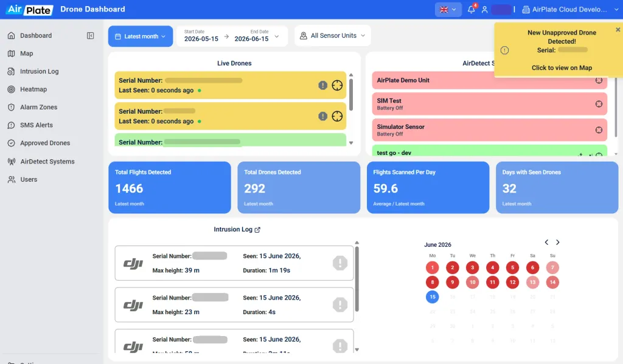Click the Start Date field 2026-05-15

pos(201,36)
